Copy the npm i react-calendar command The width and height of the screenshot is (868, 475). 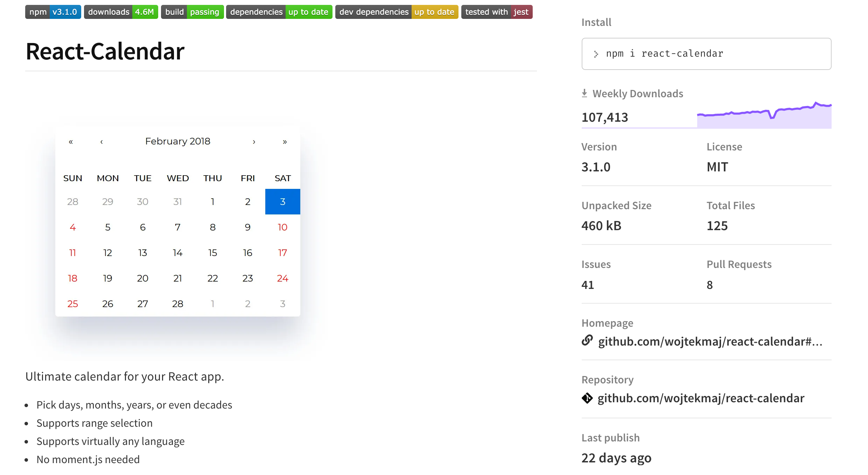tap(706, 54)
